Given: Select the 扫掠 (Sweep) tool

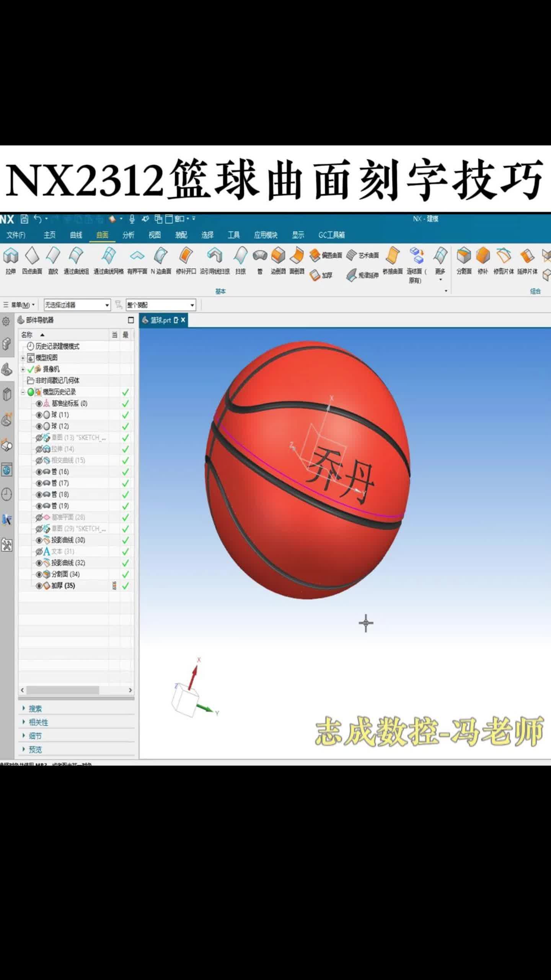Looking at the screenshot, I should coord(241,261).
